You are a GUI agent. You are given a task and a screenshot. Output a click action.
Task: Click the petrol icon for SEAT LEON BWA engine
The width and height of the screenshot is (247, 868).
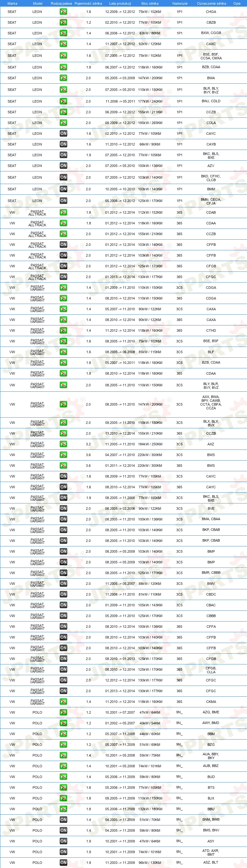tap(63, 78)
